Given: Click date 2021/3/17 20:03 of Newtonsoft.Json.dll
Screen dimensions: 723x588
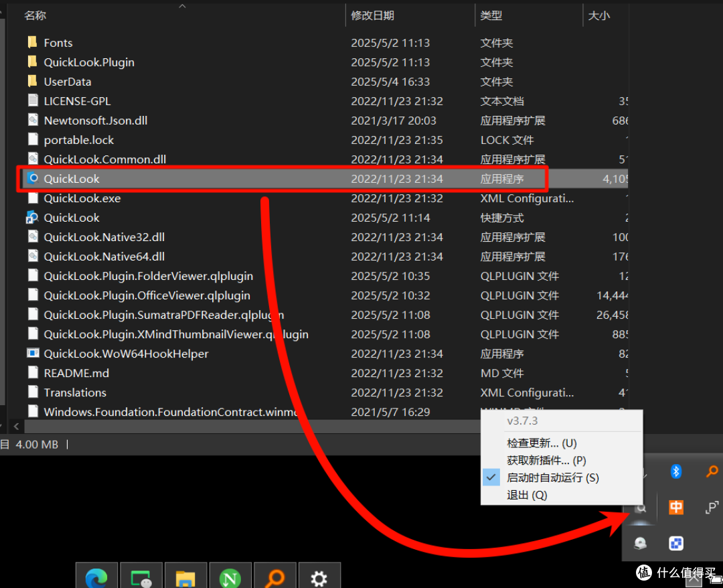Looking at the screenshot, I should (394, 121).
